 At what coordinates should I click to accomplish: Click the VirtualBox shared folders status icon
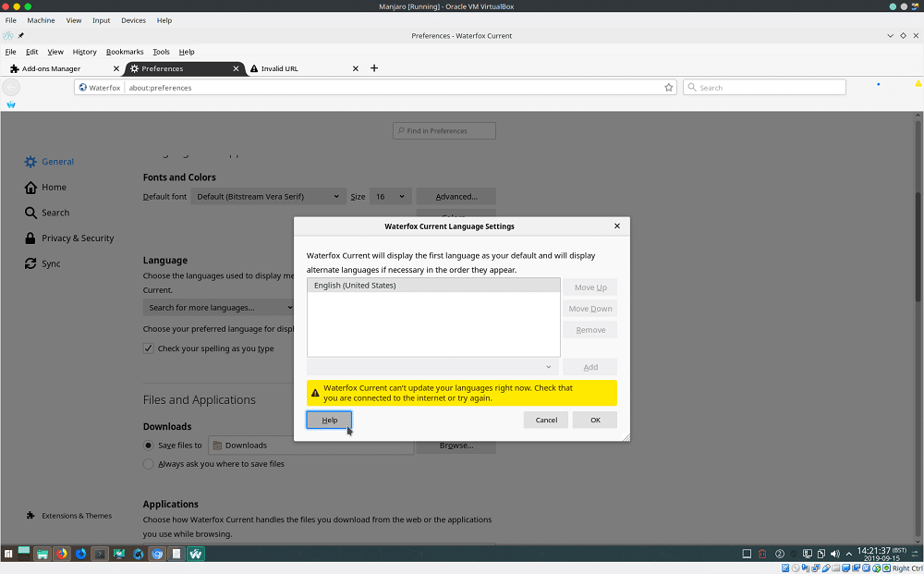tap(837, 568)
